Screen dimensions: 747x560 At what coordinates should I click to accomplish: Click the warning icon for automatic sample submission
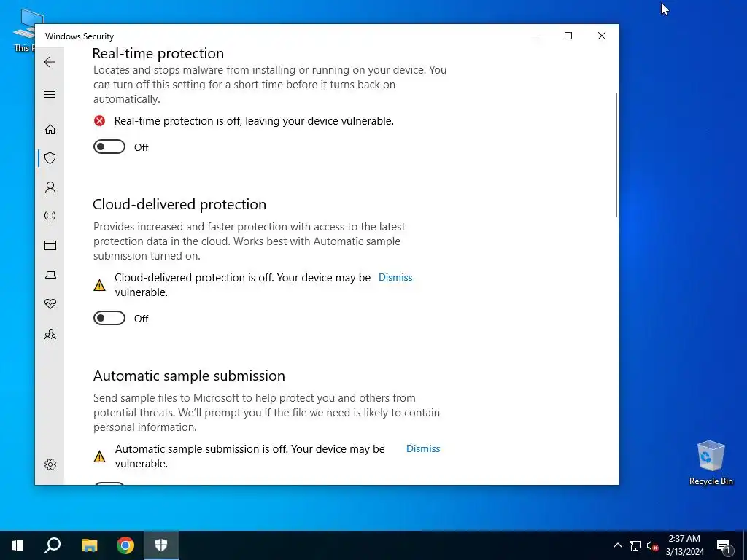pos(99,456)
